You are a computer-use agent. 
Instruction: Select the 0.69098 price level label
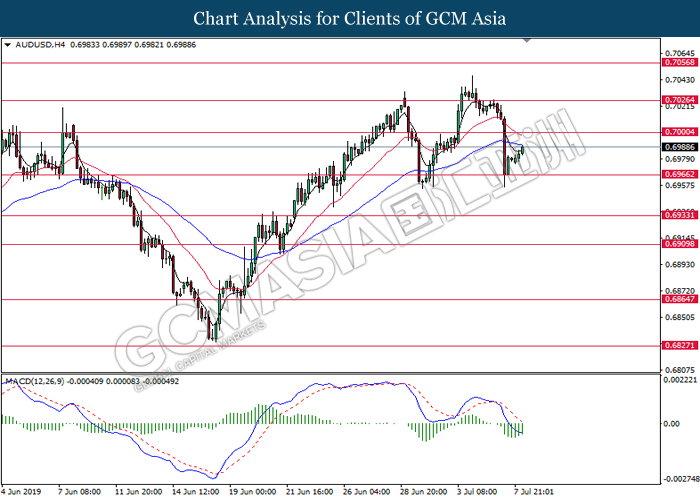[x=680, y=244]
